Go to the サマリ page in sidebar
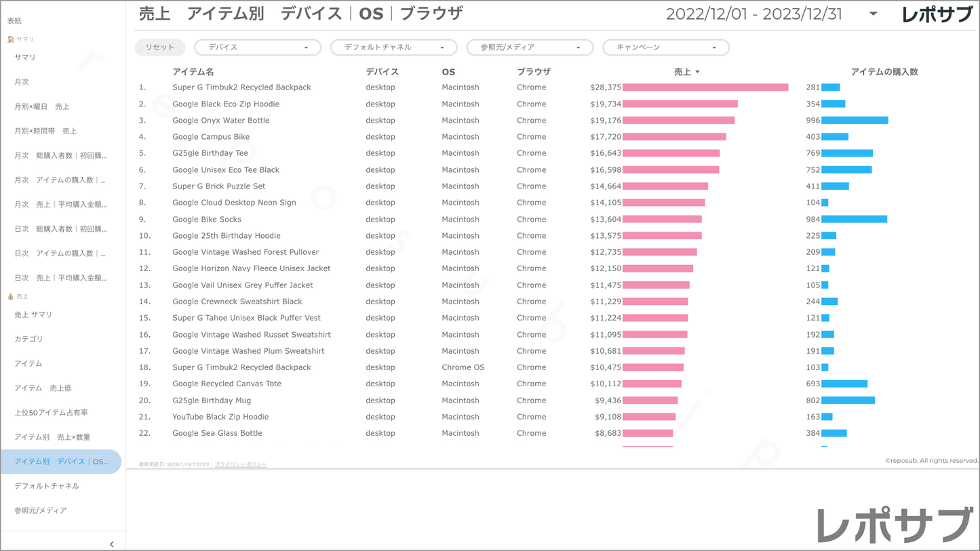Viewport: 980px width, 551px height. pyautogui.click(x=25, y=58)
